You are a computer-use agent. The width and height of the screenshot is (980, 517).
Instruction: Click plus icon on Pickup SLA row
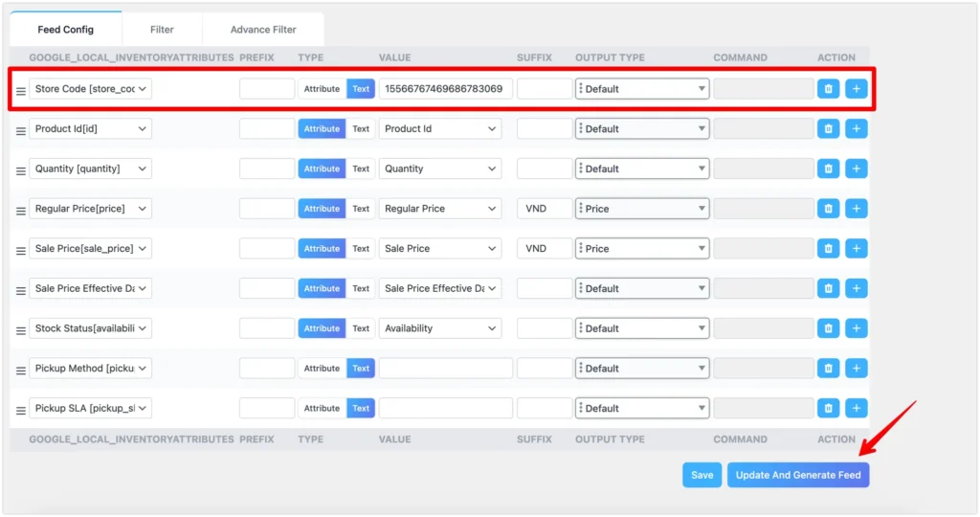coord(857,409)
